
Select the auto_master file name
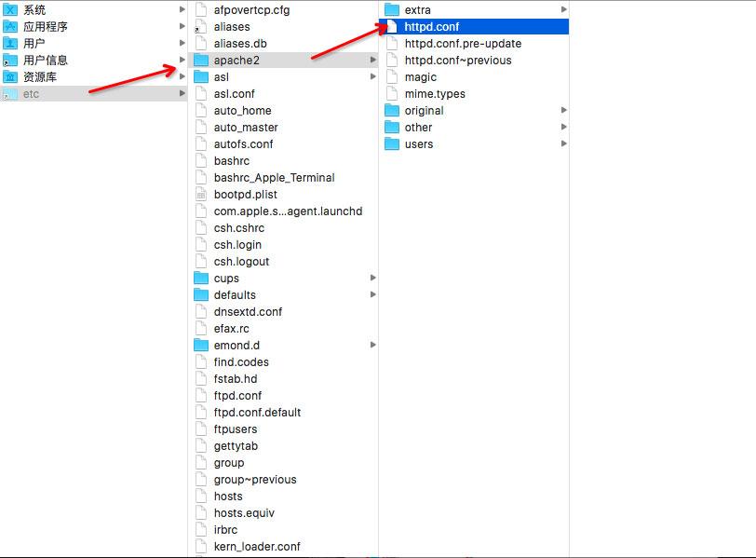[x=246, y=128]
